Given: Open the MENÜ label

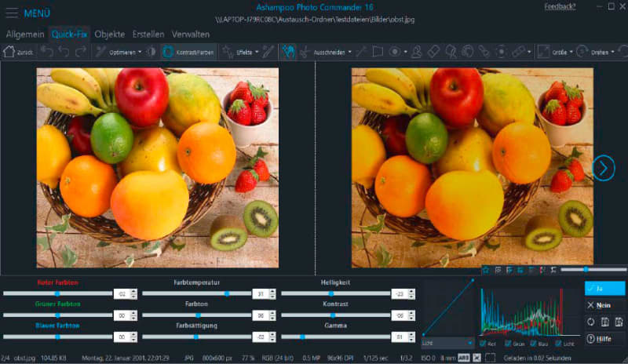Looking at the screenshot, I should pyautogui.click(x=37, y=13).
